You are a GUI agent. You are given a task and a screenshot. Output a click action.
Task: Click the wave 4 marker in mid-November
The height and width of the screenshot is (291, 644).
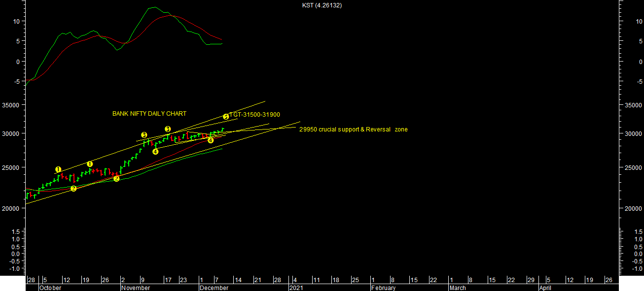tap(155, 152)
